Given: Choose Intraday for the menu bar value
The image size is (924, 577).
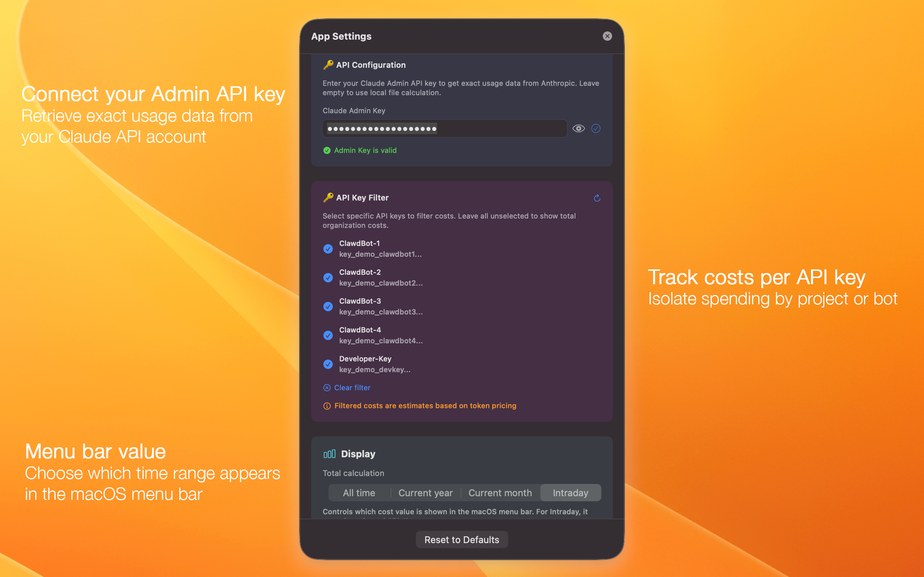Looking at the screenshot, I should click(570, 493).
